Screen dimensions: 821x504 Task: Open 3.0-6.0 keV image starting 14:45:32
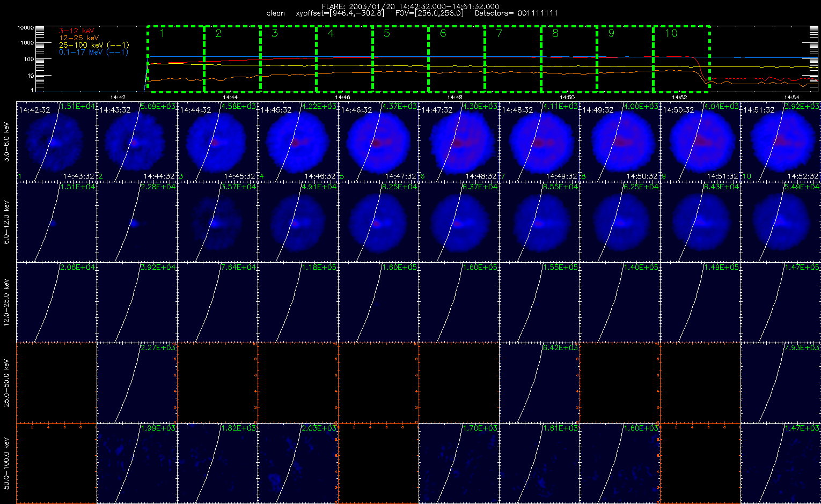pyautogui.click(x=298, y=141)
